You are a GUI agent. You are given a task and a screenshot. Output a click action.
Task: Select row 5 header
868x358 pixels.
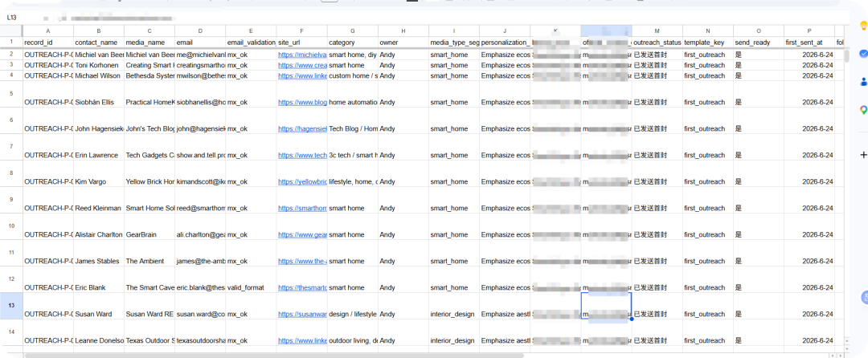(x=11, y=94)
